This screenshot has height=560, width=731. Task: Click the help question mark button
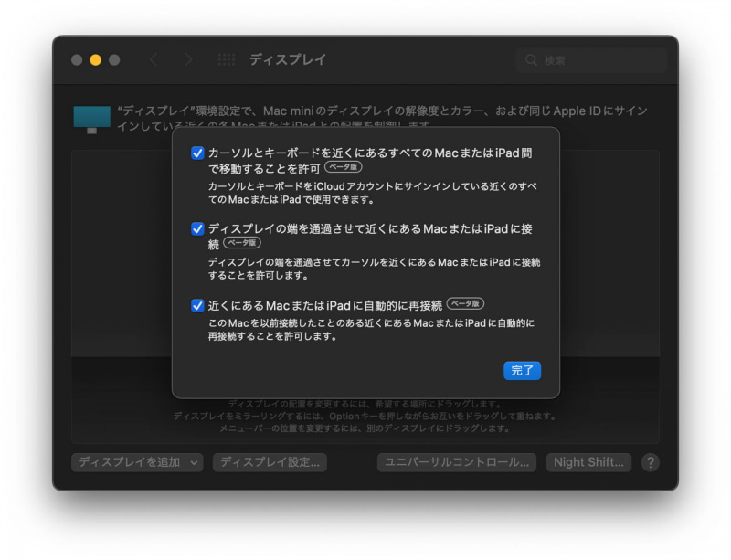(x=649, y=462)
